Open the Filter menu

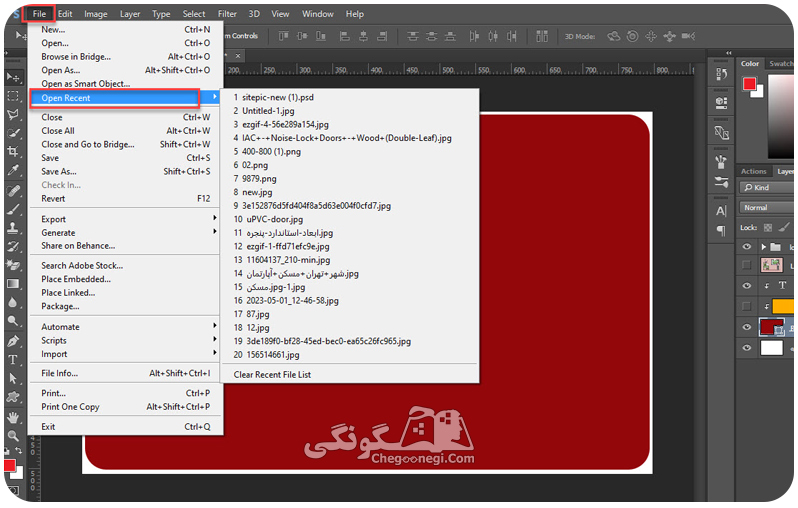(227, 14)
